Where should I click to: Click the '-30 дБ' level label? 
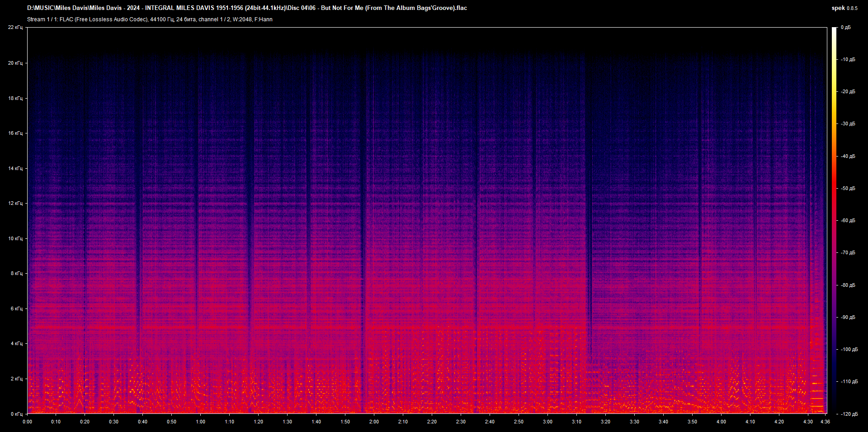(848, 123)
